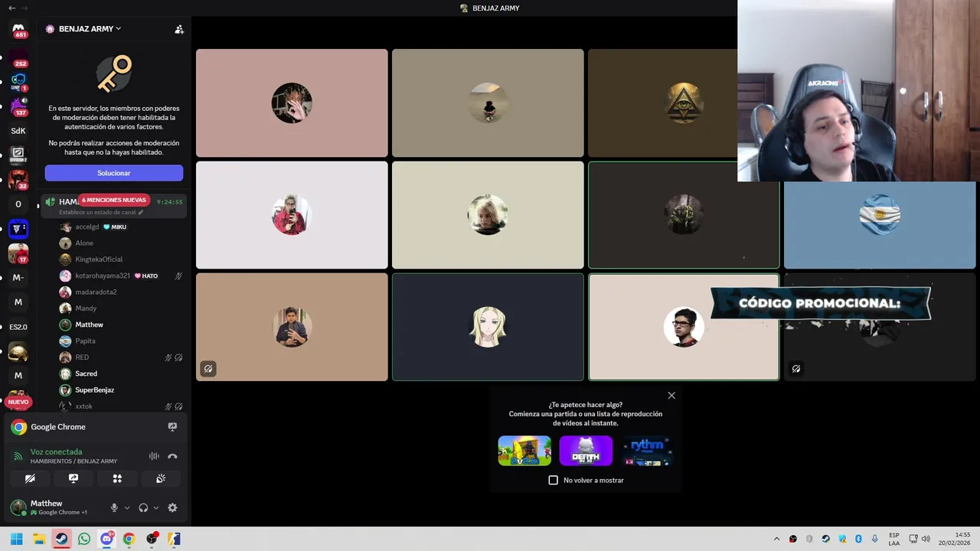Launch the Rythm music activity

647,451
